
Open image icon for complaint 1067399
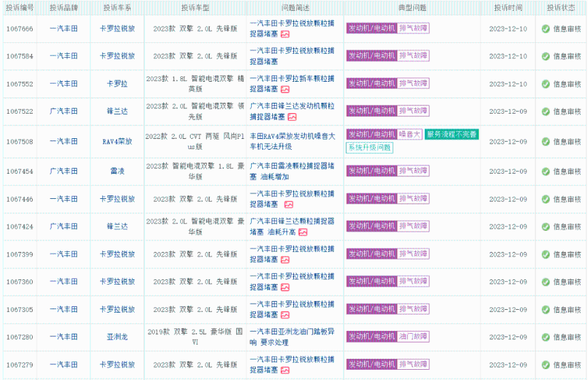click(x=285, y=259)
